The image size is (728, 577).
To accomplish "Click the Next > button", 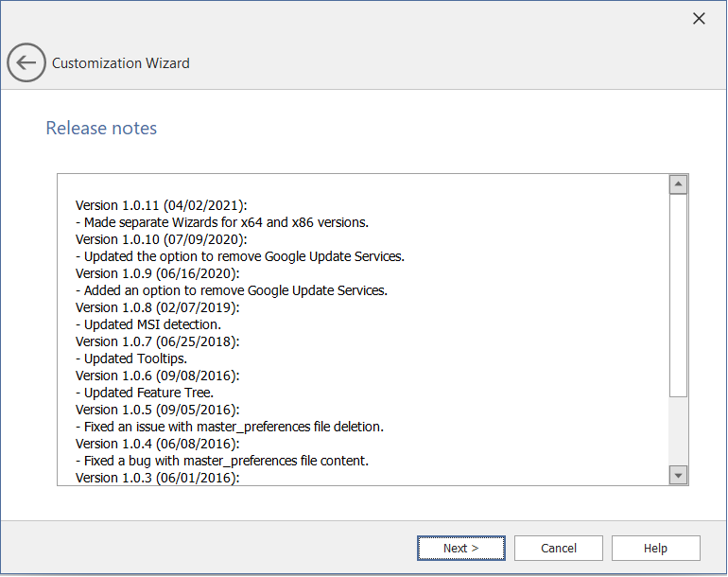I will (460, 548).
